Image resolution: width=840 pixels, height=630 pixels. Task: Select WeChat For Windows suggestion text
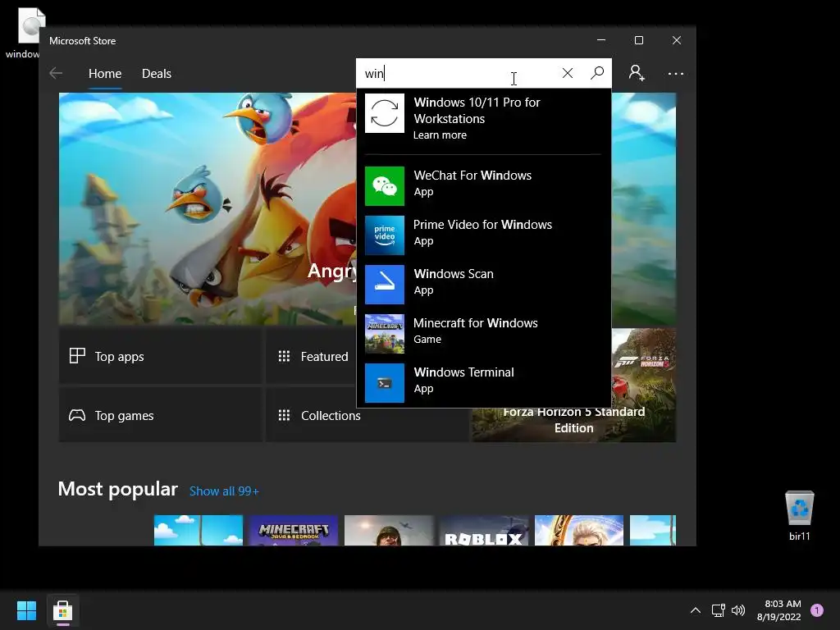tap(472, 176)
